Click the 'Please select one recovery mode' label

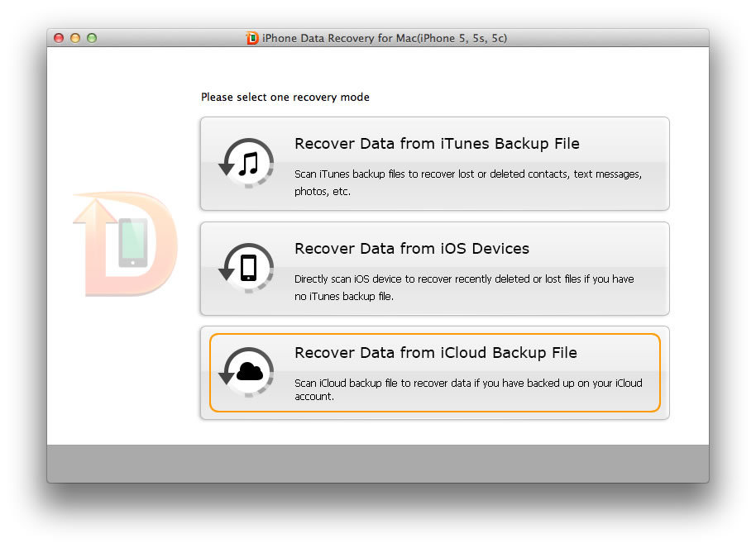[x=285, y=98]
